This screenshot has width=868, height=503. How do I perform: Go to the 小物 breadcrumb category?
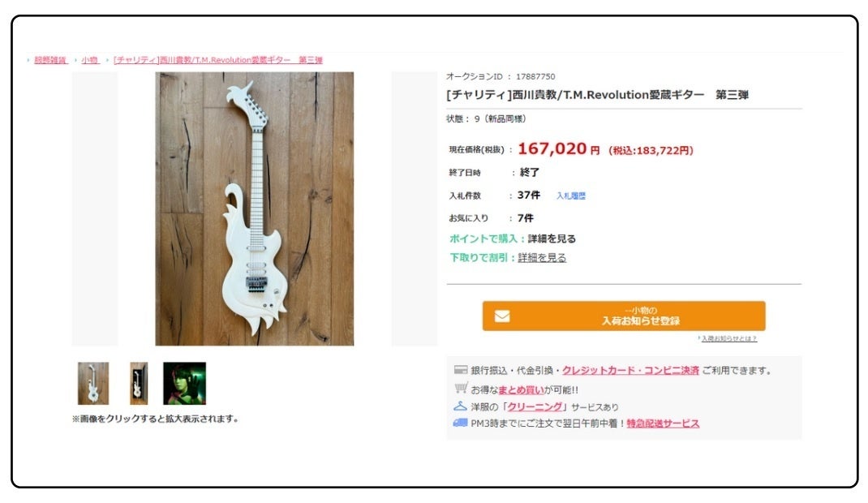pyautogui.click(x=90, y=60)
